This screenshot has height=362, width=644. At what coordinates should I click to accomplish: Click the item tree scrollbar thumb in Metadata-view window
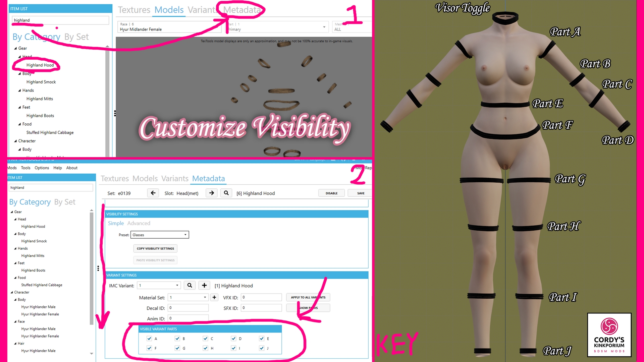click(92, 268)
